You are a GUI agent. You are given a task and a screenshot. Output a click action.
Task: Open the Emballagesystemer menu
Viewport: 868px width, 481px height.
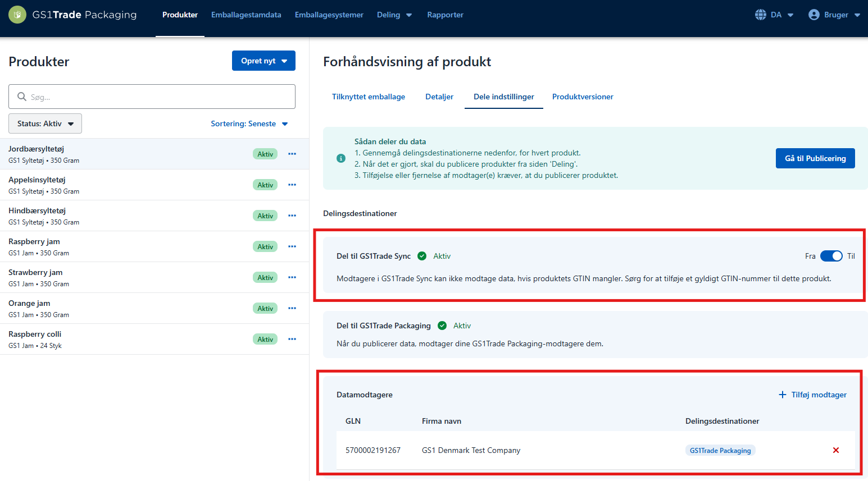329,15
